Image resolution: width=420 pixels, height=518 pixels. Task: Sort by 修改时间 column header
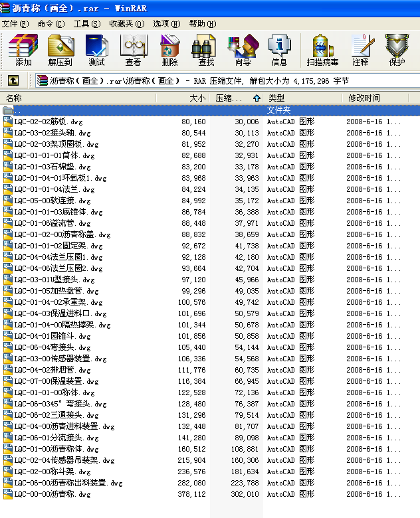[375, 98]
